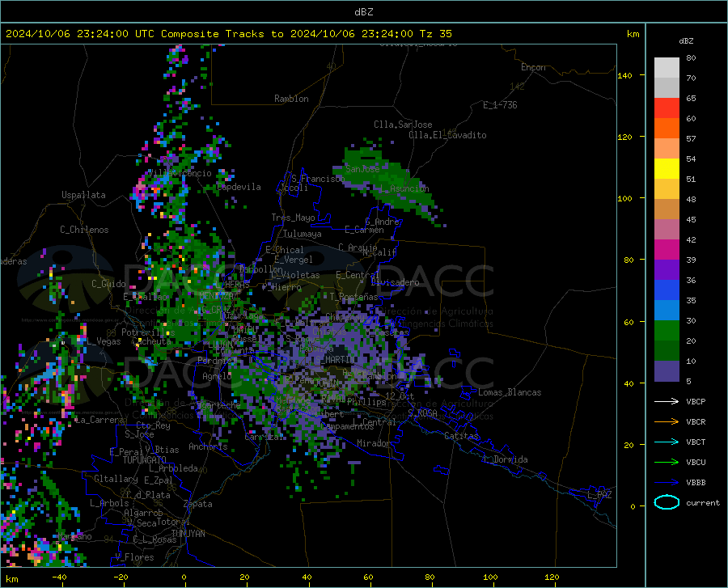Screen dimensions: 728x588
Task: Click the 'Tz 35' threshold text
Action: click(x=435, y=34)
